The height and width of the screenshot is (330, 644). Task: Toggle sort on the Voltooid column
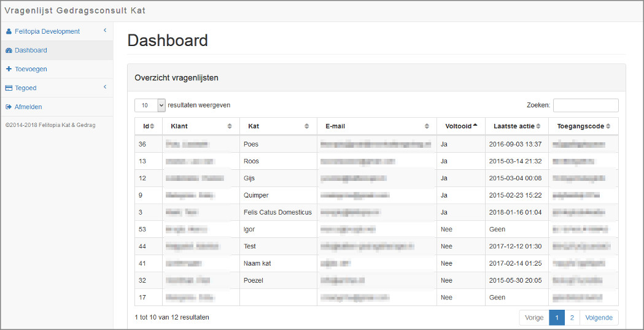coord(461,126)
